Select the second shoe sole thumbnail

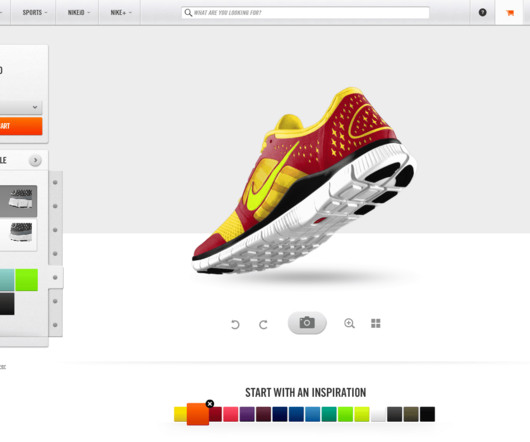(19, 234)
